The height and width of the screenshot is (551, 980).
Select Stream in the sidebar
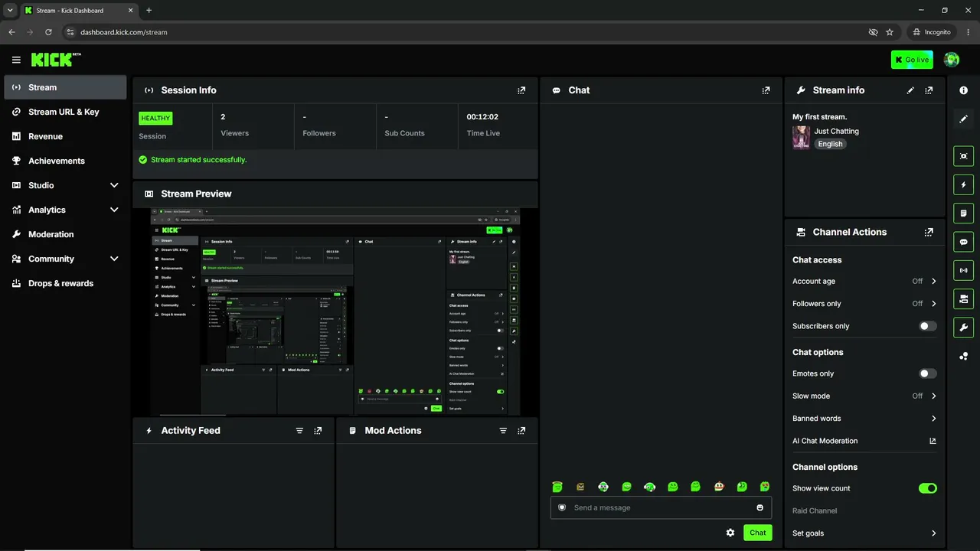click(65, 87)
